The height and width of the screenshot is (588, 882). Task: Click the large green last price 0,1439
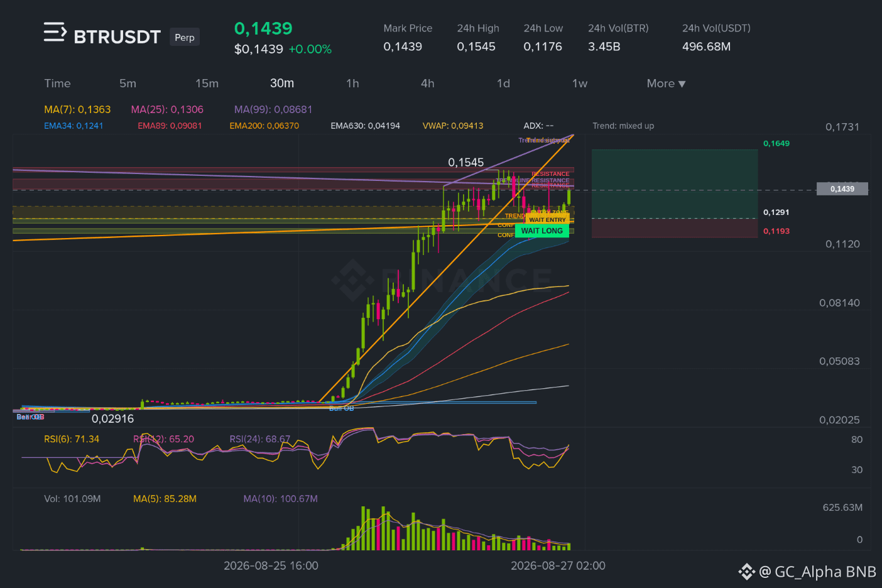click(263, 28)
